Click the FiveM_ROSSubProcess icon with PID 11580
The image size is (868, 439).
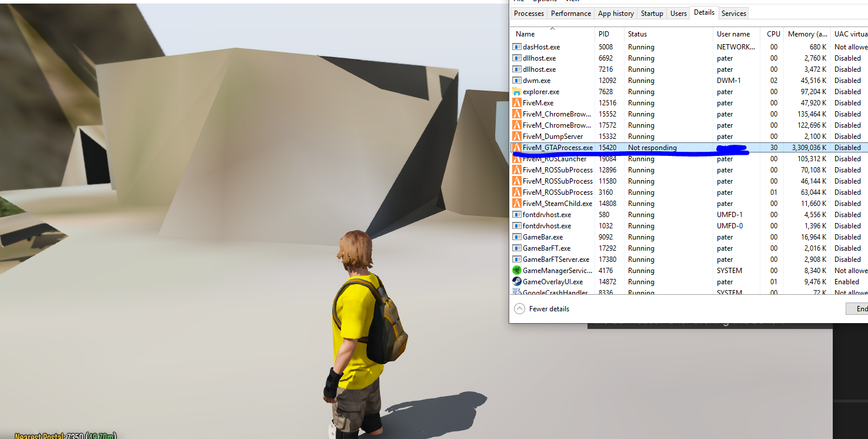(x=517, y=181)
